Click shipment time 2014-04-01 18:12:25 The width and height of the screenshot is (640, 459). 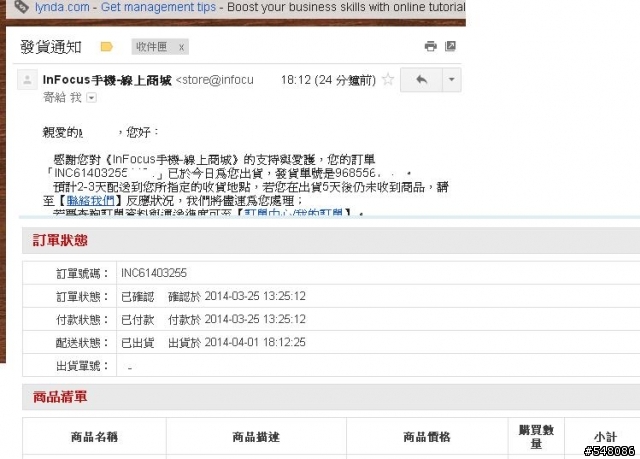[255, 342]
